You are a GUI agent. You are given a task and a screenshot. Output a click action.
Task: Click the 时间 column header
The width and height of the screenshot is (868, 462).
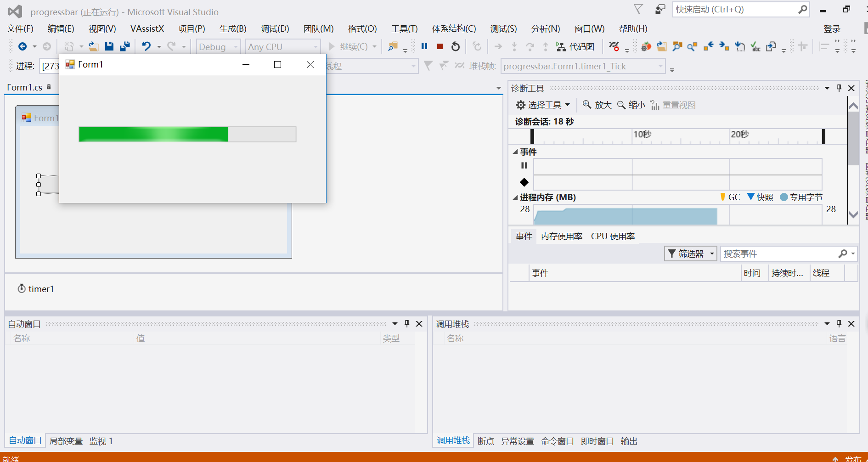(752, 273)
